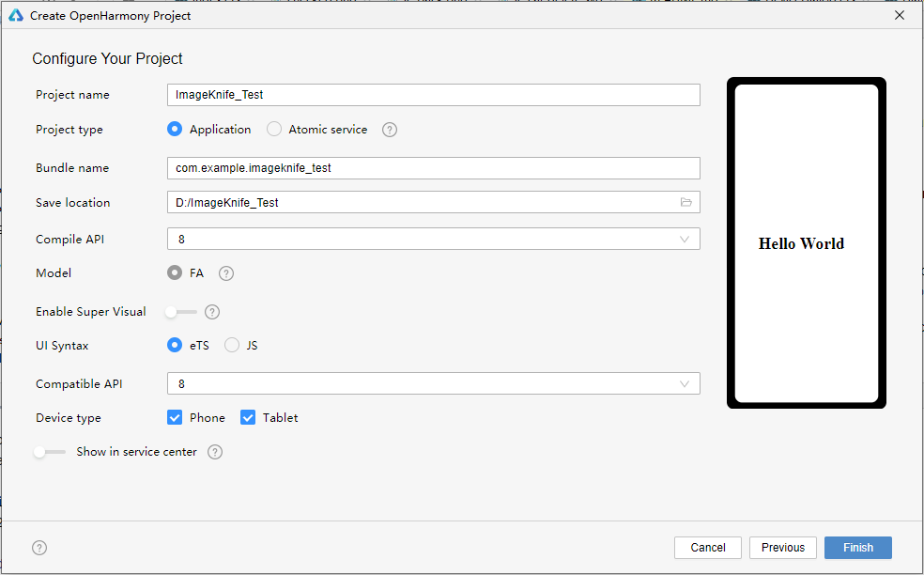Click the DevEco Studio logo in title bar

tap(16, 16)
